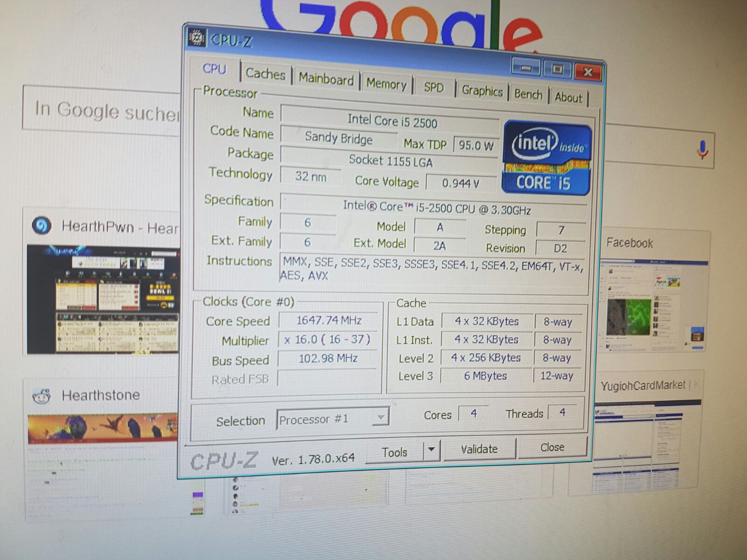Click the Ext. Model value 2A
Image resolution: width=747 pixels, height=560 pixels.
click(439, 245)
